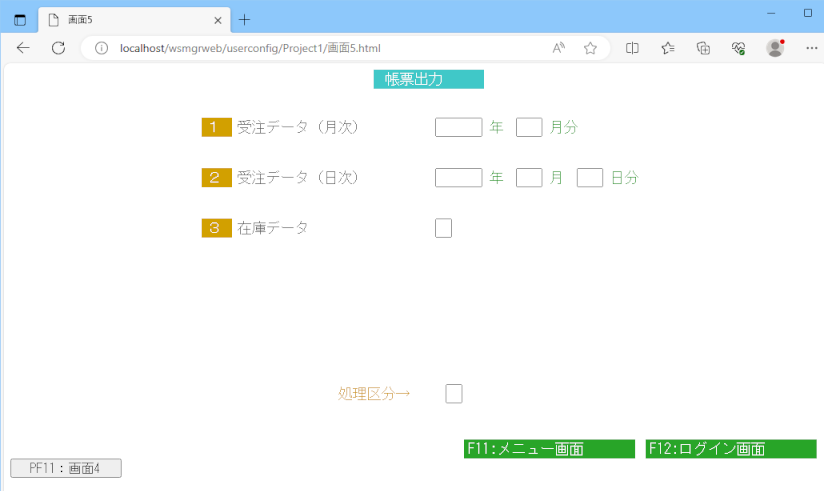Open Collections icon
This screenshot has height=491, width=824.
703,48
